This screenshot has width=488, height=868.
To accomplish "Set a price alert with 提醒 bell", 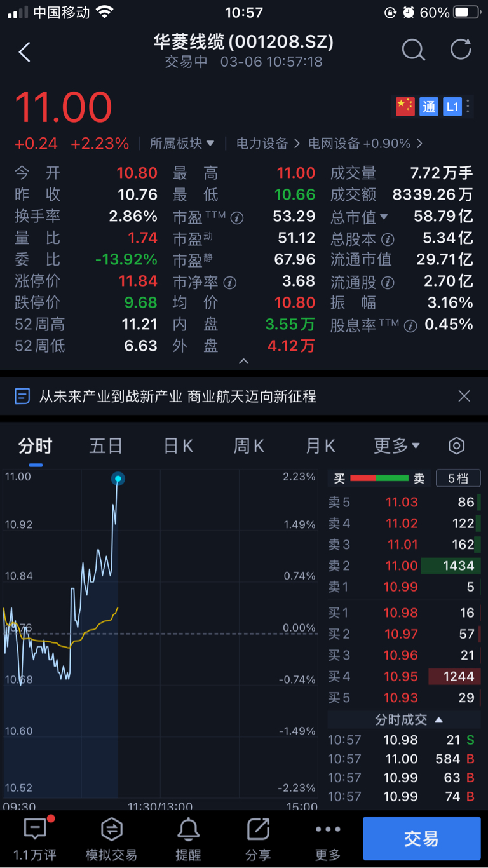I will click(x=188, y=837).
